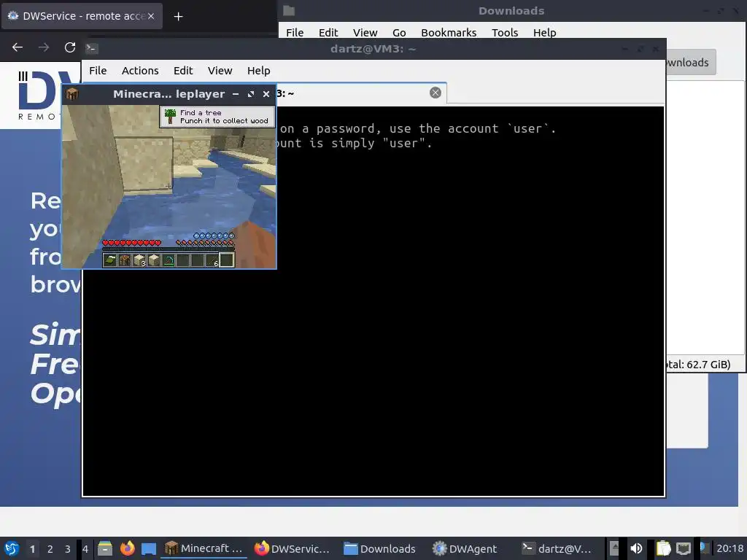Launch file manager from taskbar quicklaunch

click(105, 548)
